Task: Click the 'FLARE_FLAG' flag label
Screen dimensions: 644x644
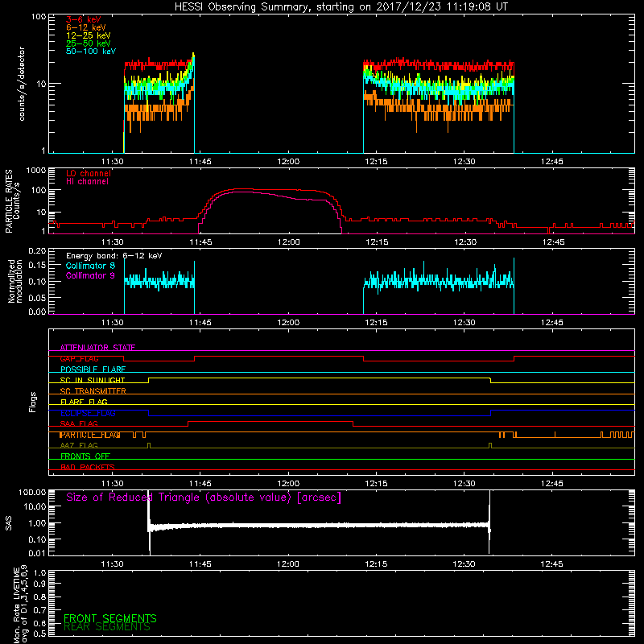Action: point(84,402)
